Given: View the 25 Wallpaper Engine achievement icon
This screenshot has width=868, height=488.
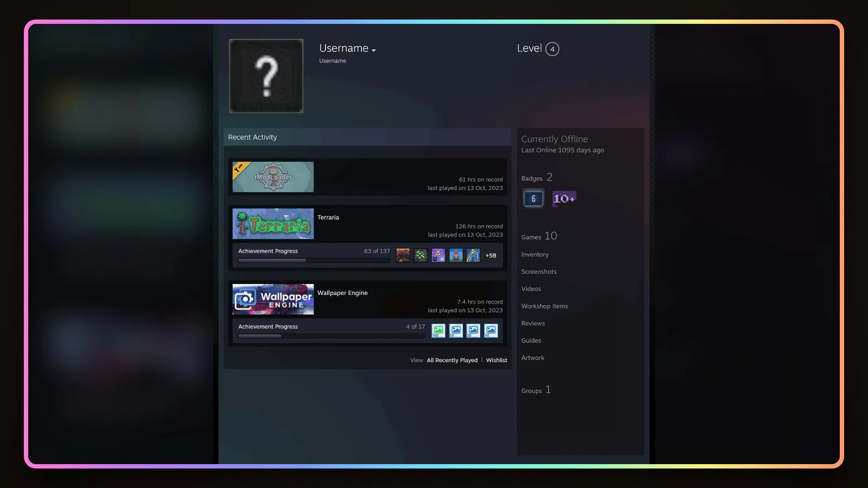Looking at the screenshot, I should pyautogui.click(x=473, y=331).
